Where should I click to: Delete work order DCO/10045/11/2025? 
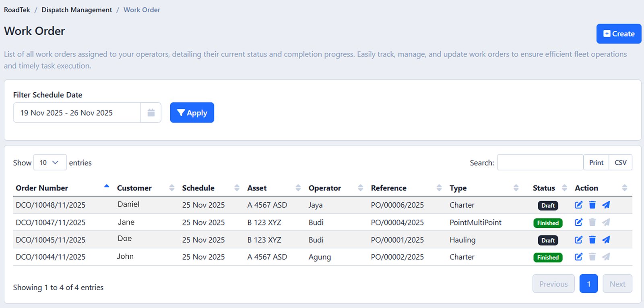pos(592,240)
